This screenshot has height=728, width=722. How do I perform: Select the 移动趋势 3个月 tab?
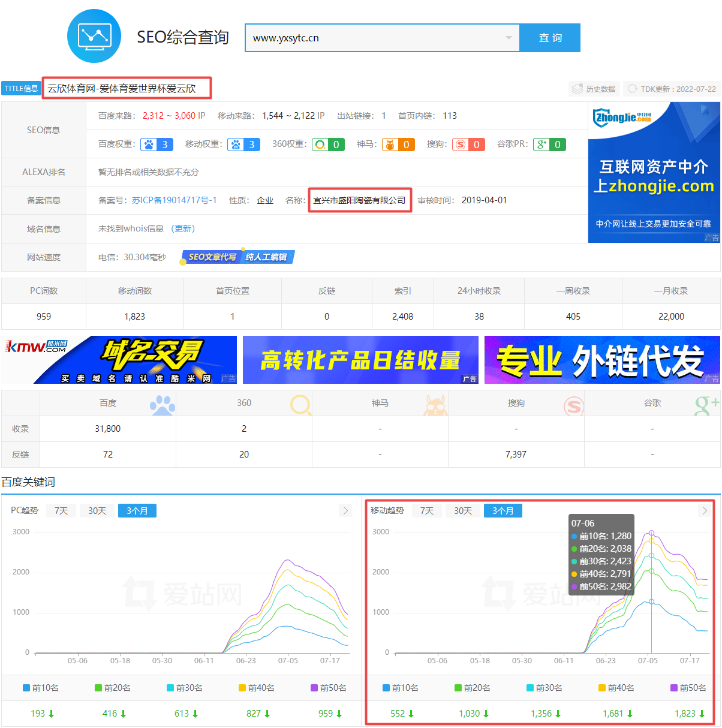pyautogui.click(x=503, y=511)
